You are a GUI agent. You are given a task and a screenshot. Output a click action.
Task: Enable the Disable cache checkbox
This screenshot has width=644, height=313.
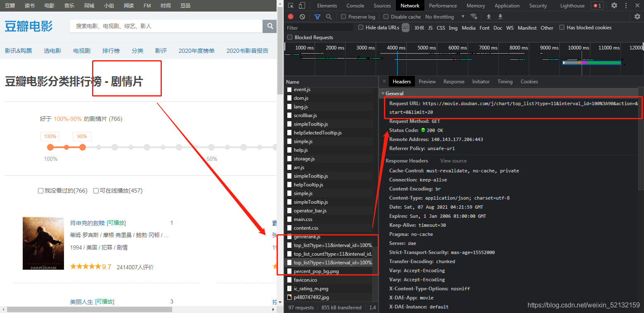[386, 16]
